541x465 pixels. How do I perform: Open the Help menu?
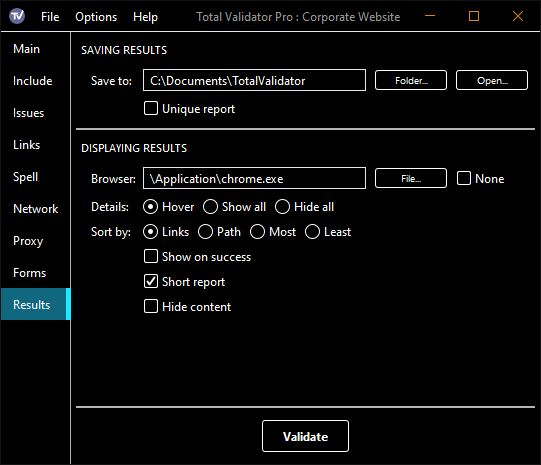(145, 17)
